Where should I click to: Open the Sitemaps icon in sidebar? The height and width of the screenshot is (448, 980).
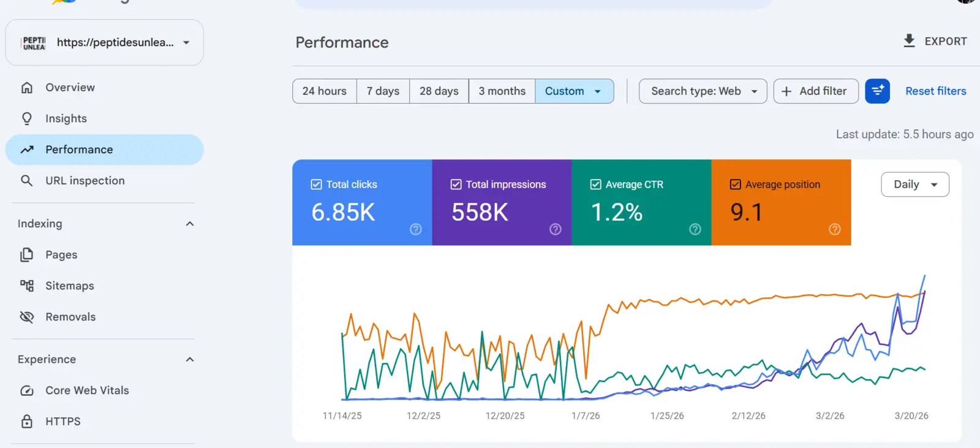(27, 286)
